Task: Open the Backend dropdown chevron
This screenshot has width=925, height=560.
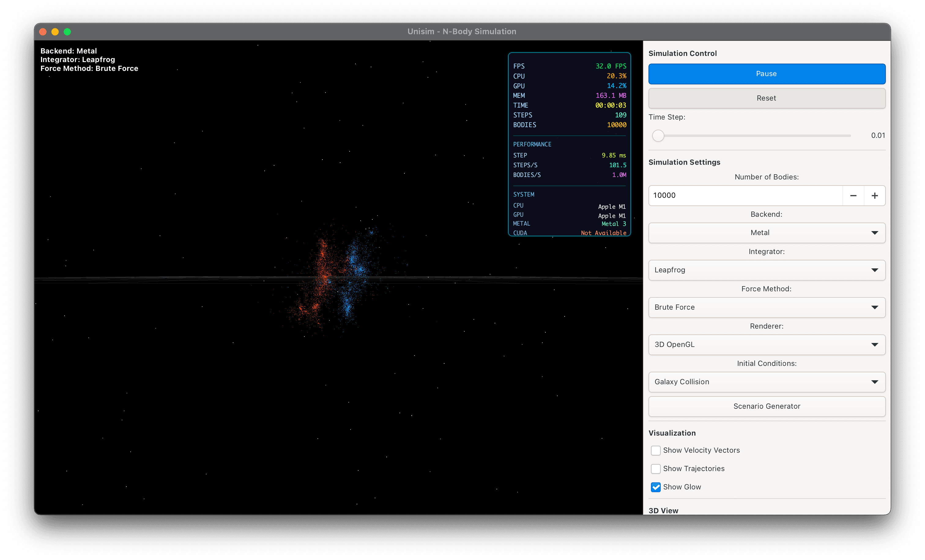Action: [875, 233]
